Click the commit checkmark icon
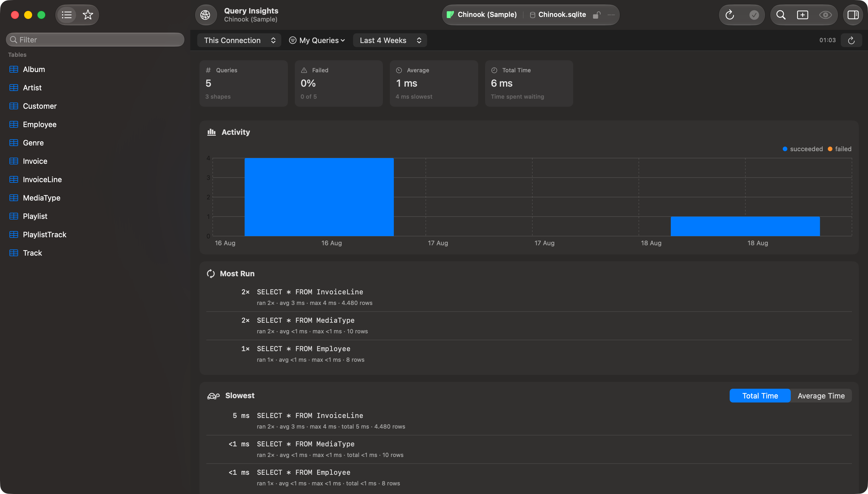This screenshot has height=494, width=868. point(754,15)
